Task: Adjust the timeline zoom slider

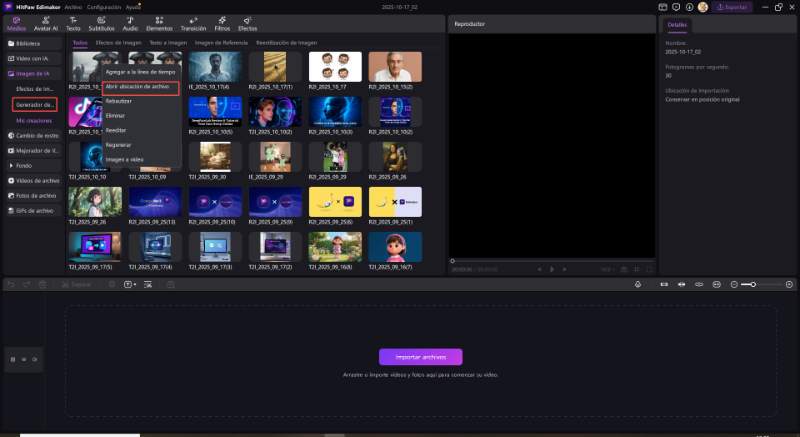Action: [756, 284]
